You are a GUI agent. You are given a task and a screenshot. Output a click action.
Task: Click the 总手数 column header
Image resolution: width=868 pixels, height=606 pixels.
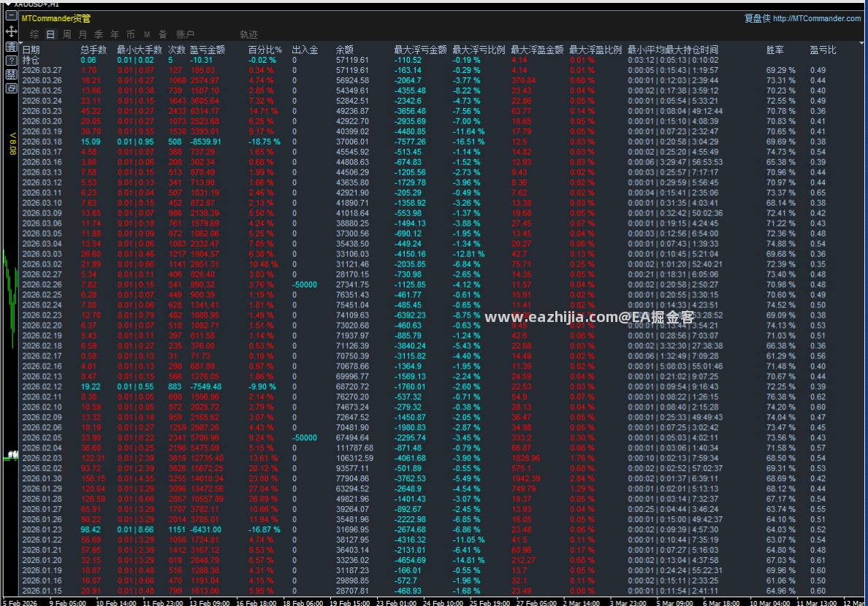pos(94,50)
